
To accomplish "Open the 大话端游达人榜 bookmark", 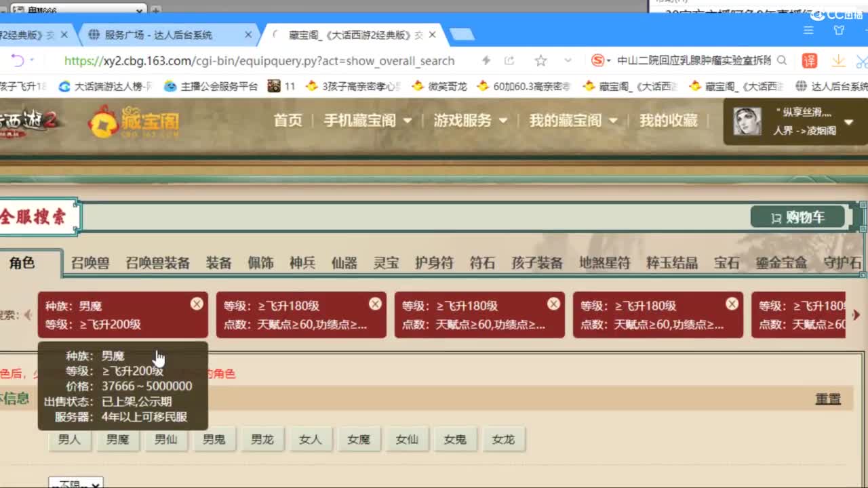I will pyautogui.click(x=106, y=86).
